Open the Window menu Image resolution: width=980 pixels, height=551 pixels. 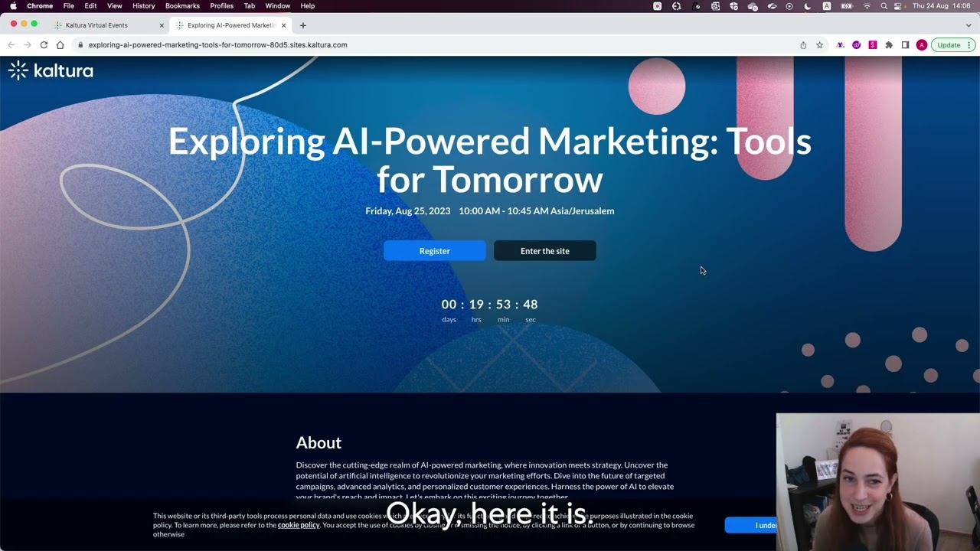(278, 6)
